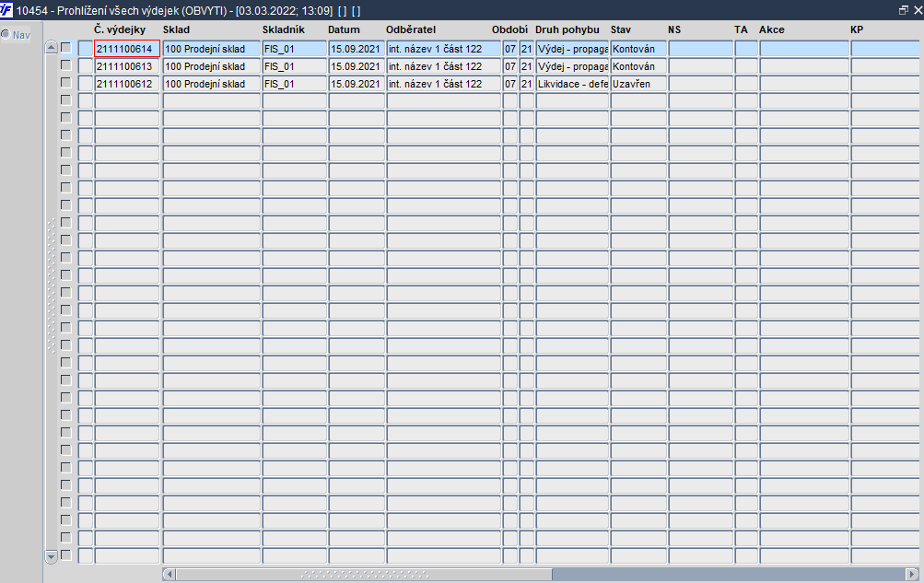Tick the last checkbox in the grid
The image size is (924, 583).
66,555
